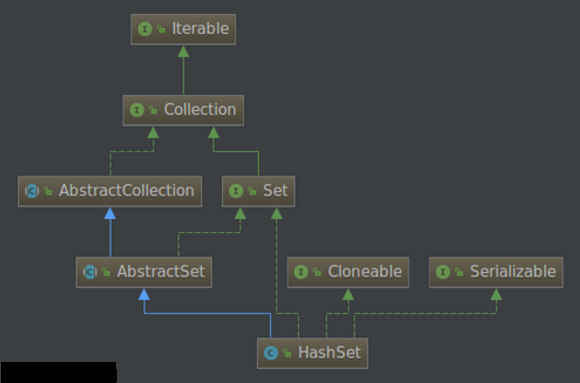The width and height of the screenshot is (580, 383).
Task: Select the Serializable interface node
Action: point(496,272)
